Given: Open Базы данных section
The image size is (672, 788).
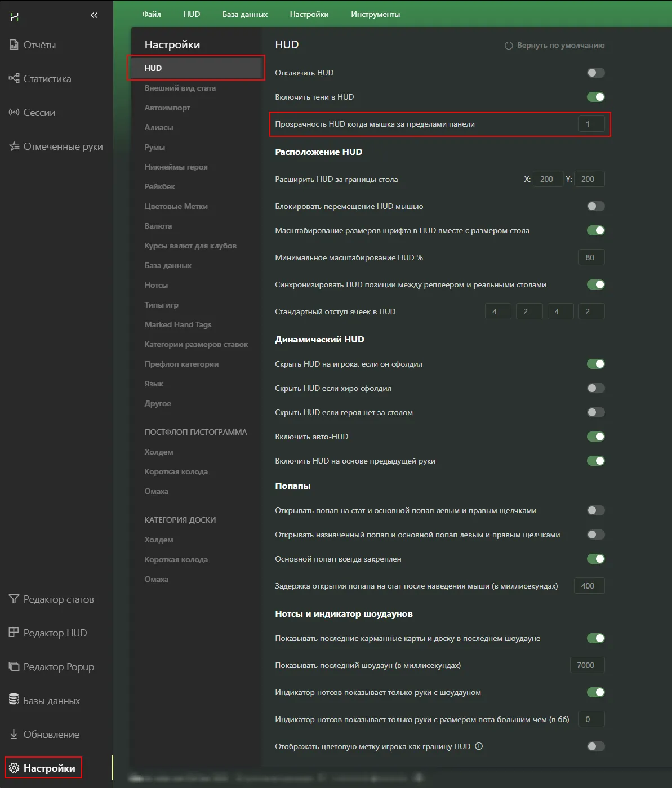Looking at the screenshot, I should (51, 701).
